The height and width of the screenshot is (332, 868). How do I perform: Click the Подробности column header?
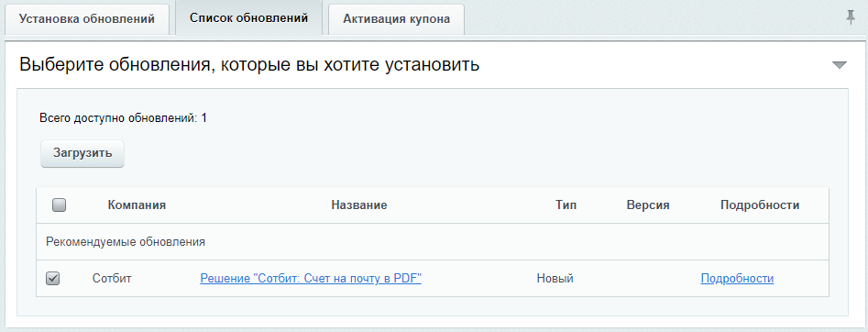[x=760, y=205]
